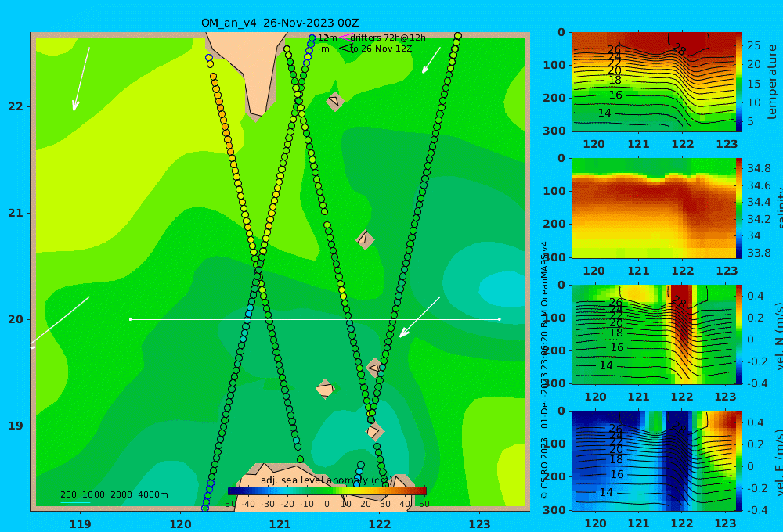Click the longitude 121 label on main map
Screen dimensions: 783x532
[280, 524]
